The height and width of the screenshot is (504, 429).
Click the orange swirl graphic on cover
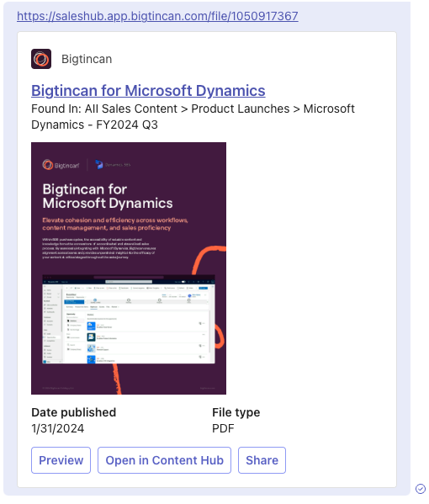click(209, 259)
